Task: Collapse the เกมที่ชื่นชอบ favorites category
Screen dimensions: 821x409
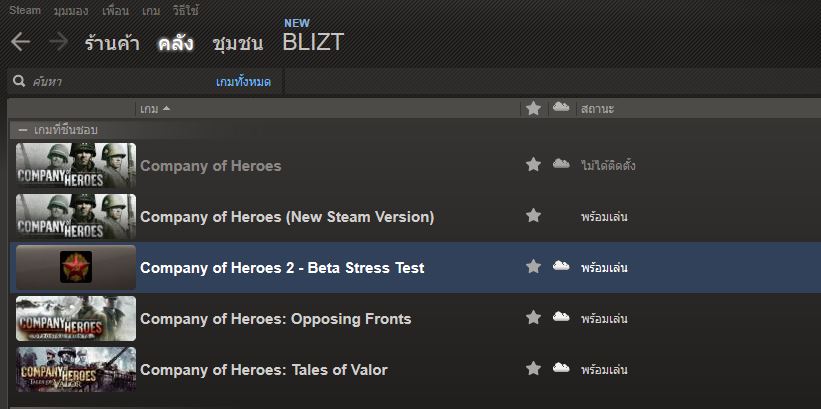Action: pos(23,130)
